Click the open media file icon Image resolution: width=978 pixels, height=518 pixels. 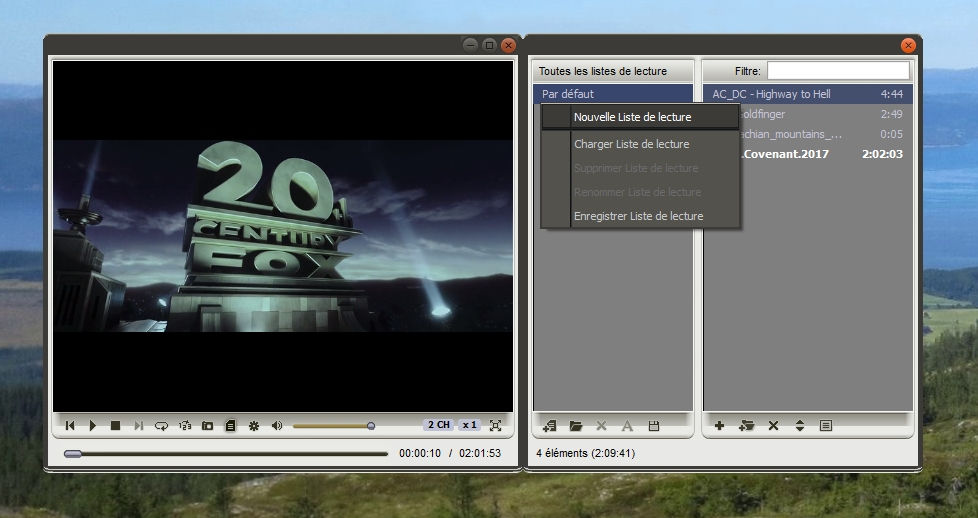coord(208,426)
